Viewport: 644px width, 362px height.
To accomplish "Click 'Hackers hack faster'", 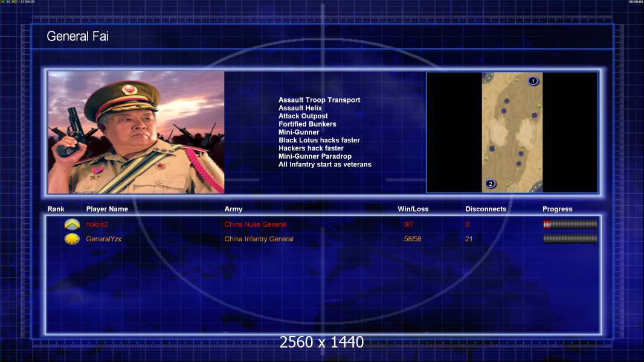I will pyautogui.click(x=311, y=148).
